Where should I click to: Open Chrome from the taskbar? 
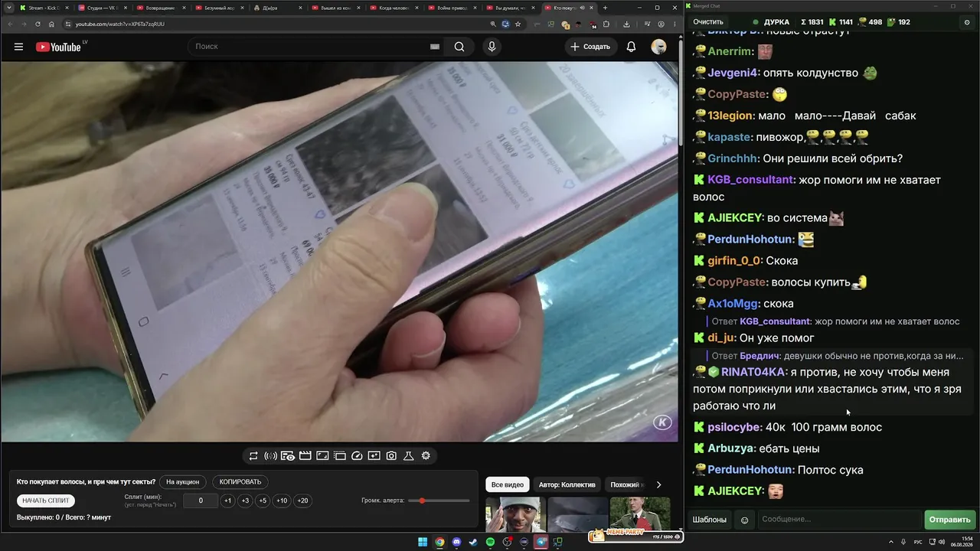(x=439, y=543)
